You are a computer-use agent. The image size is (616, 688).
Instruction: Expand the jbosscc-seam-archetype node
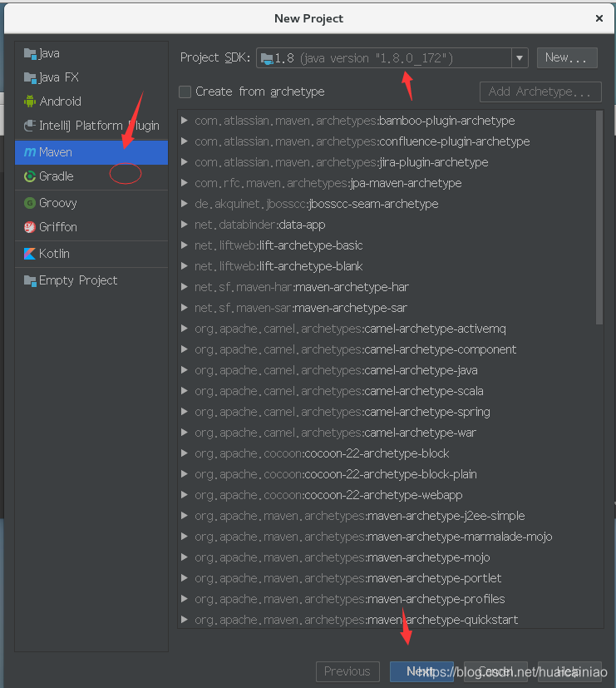(x=185, y=204)
